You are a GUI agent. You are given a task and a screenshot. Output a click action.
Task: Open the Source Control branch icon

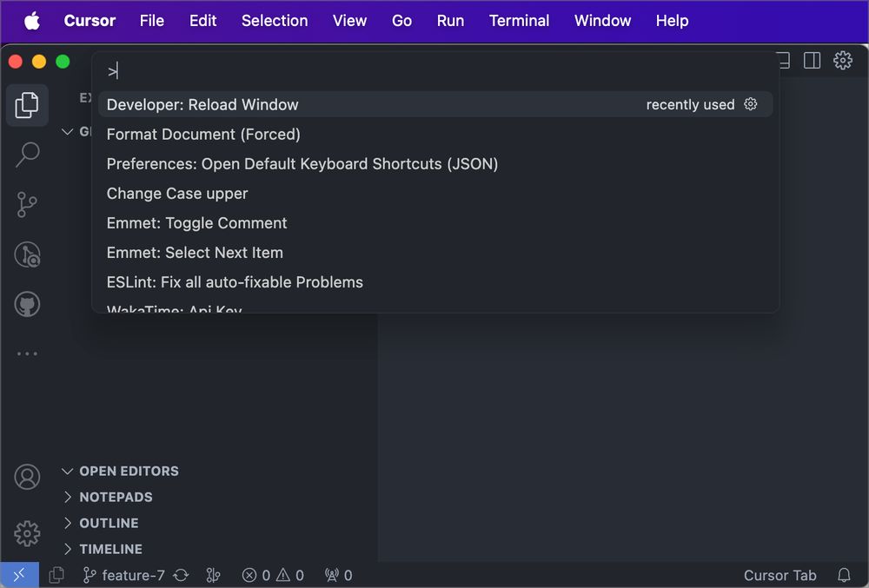[x=27, y=204]
